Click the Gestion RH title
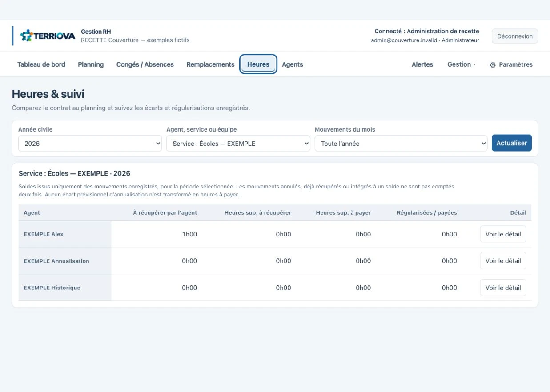This screenshot has width=550, height=392. 96,32
